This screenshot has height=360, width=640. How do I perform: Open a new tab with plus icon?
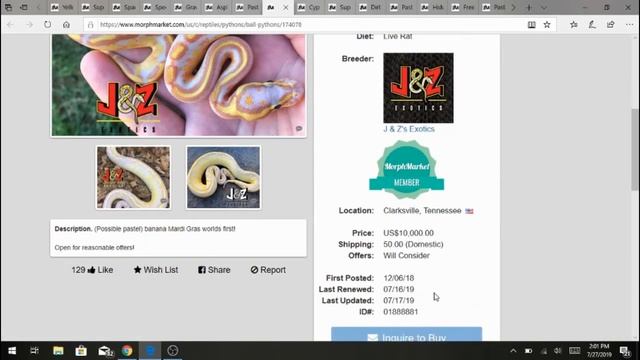click(529, 7)
